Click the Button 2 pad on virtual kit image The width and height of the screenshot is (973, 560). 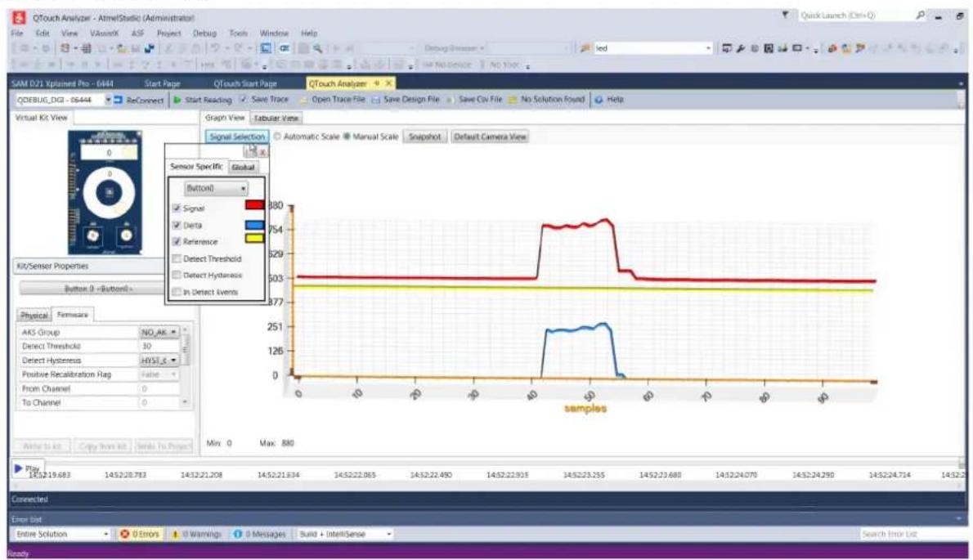tap(126, 235)
